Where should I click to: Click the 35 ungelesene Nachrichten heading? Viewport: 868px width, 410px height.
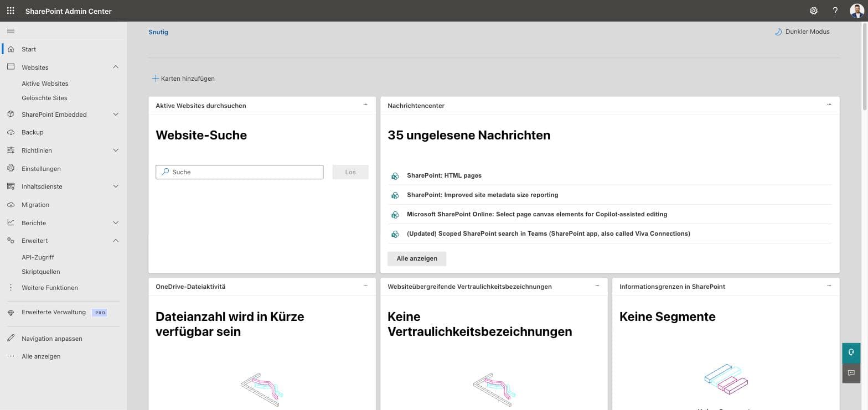tap(469, 135)
